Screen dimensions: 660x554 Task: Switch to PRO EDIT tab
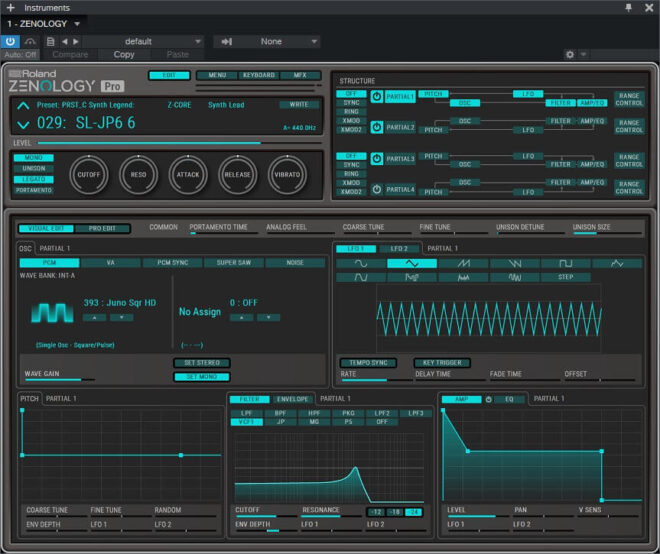pyautogui.click(x=102, y=229)
